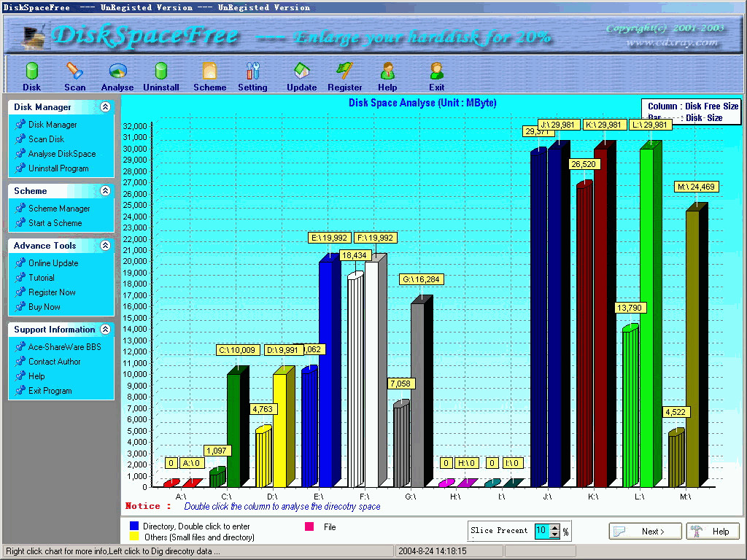Click the Help button at bottom right
Image resolution: width=747 pixels, height=560 pixels.
pos(713,531)
